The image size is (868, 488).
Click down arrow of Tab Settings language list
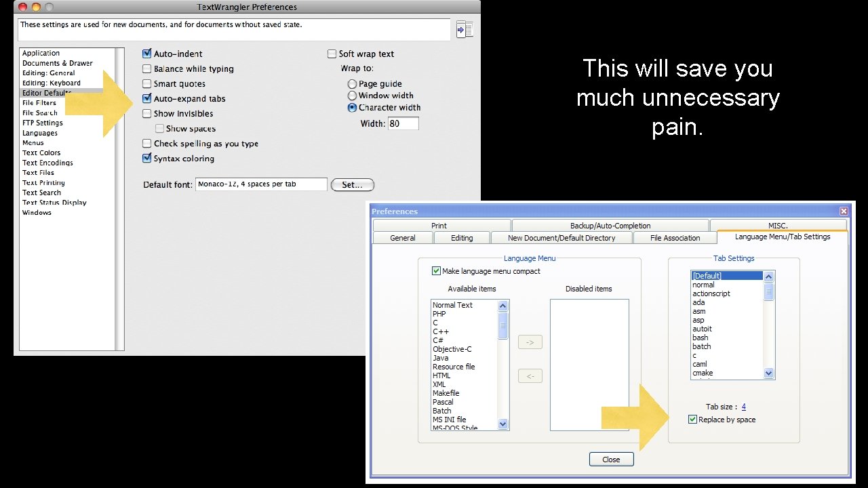[768, 373]
